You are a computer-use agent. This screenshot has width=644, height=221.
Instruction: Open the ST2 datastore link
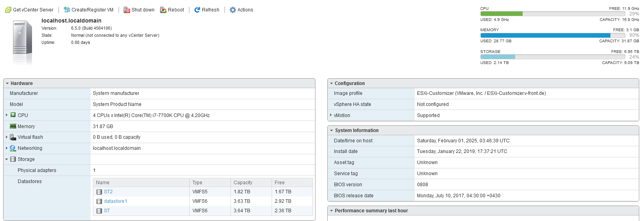108,192
